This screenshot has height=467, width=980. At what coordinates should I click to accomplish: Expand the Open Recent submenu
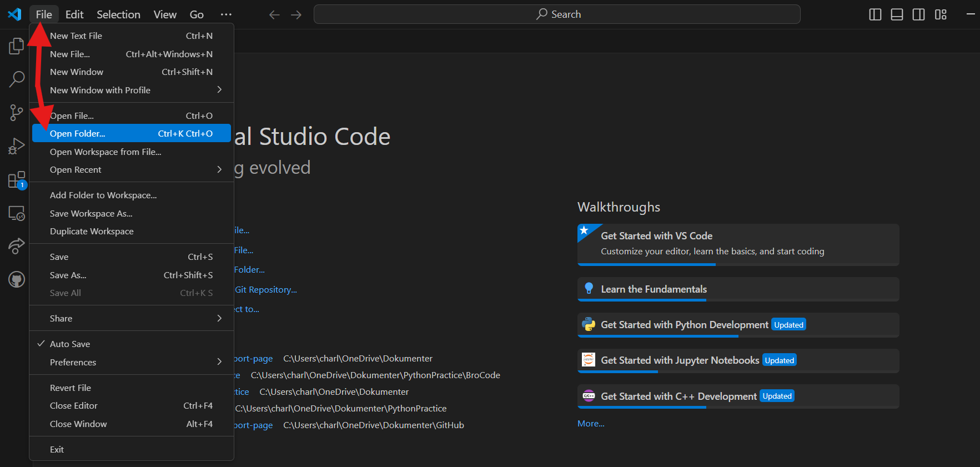(x=132, y=169)
